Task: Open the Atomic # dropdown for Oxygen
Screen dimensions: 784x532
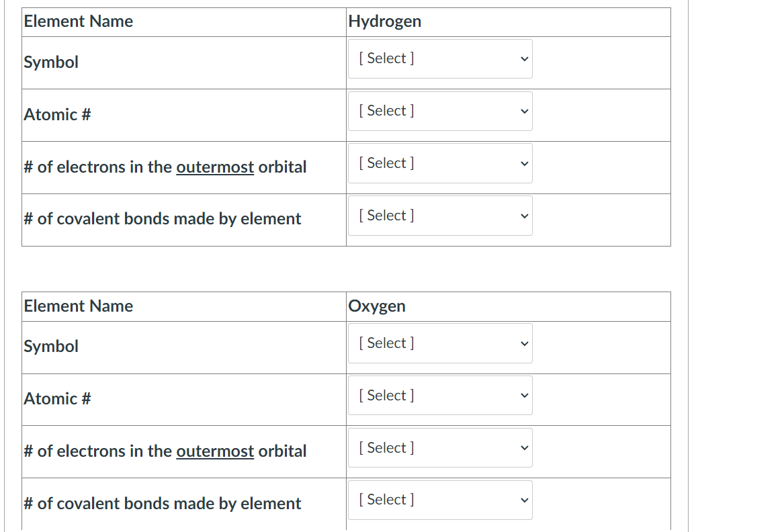Action: pyautogui.click(x=440, y=395)
